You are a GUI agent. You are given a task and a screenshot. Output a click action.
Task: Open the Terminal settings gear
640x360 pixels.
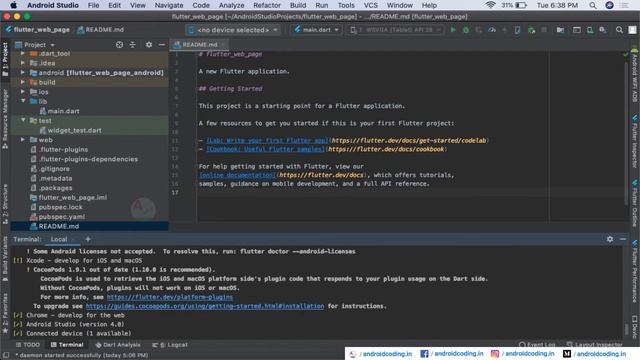(x=609, y=239)
